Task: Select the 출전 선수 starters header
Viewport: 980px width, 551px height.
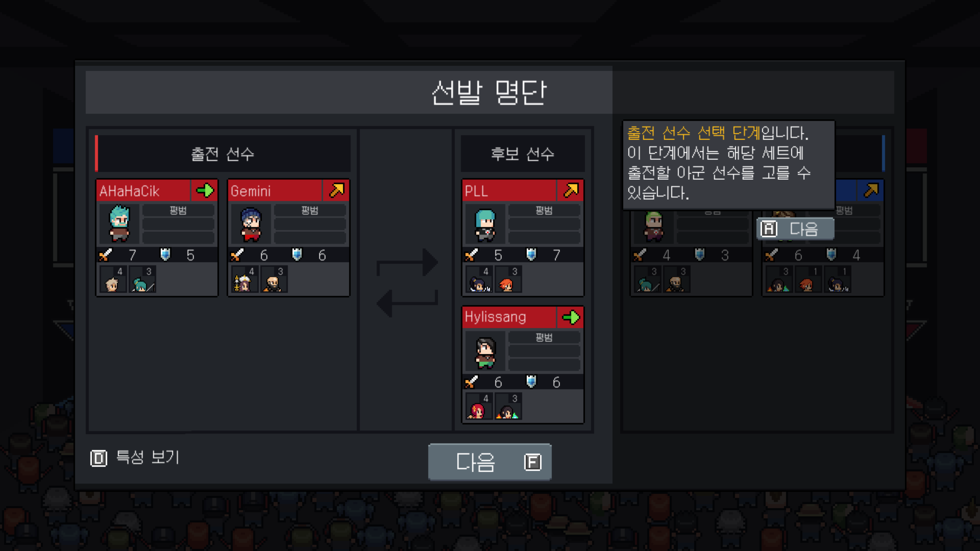Action: 223,154
